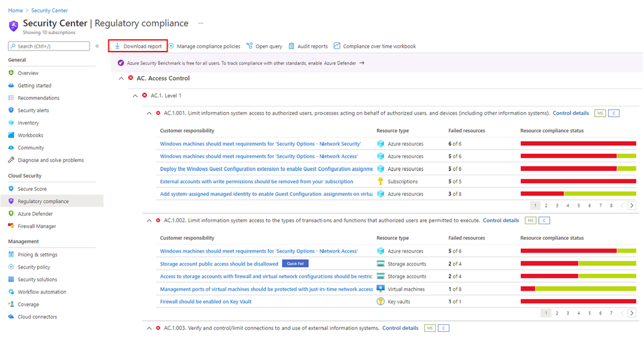Viewport: 644px width, 339px height.
Task: Select Regulatory compliance in sidebar
Action: pyautogui.click(x=52, y=201)
